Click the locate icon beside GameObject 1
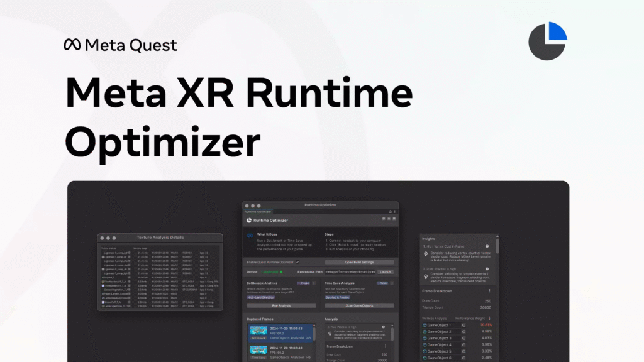Viewport: 644px width, 362px height. coord(463,325)
